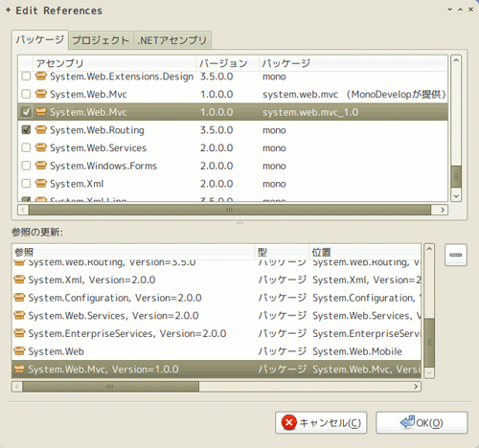Click the キャンセル(C) button
479x448 pixels.
[321, 422]
